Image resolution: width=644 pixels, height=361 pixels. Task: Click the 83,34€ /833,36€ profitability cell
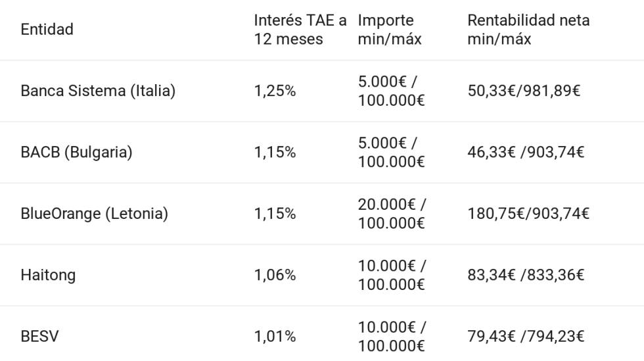(x=526, y=275)
